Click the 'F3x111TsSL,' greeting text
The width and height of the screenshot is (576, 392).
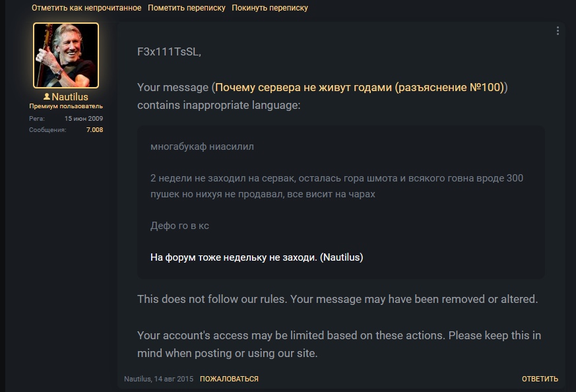[169, 51]
